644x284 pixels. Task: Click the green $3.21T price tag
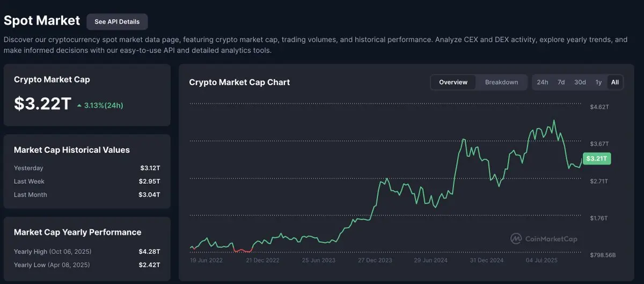tap(597, 159)
